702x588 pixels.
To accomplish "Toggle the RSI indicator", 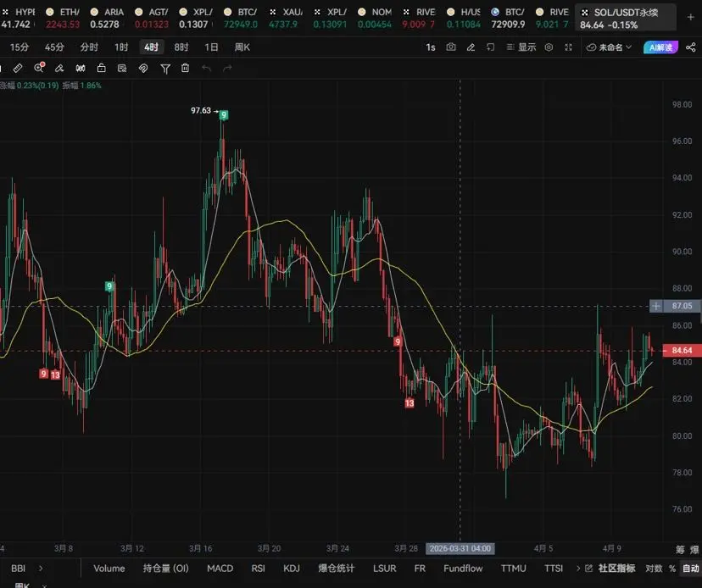I will click(258, 569).
